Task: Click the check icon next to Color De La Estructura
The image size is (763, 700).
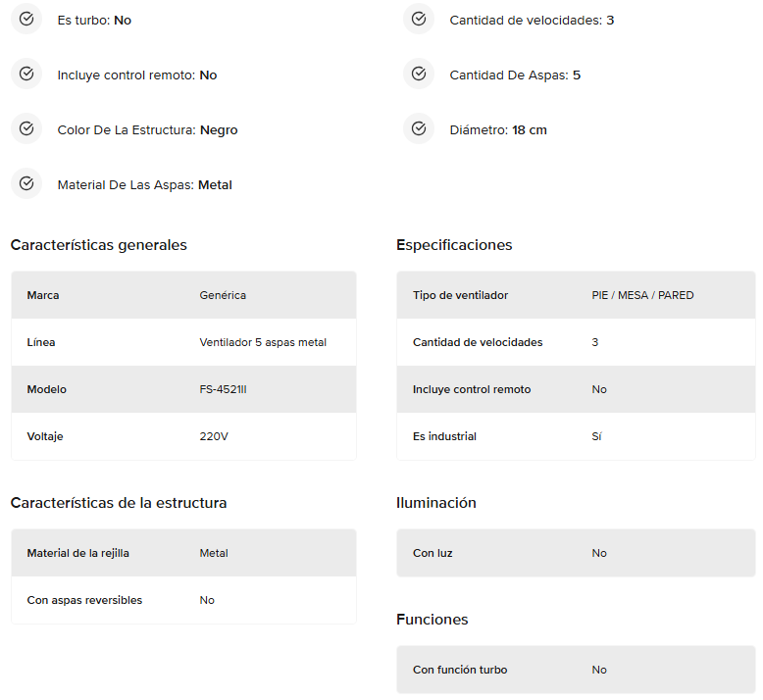Action: click(26, 128)
